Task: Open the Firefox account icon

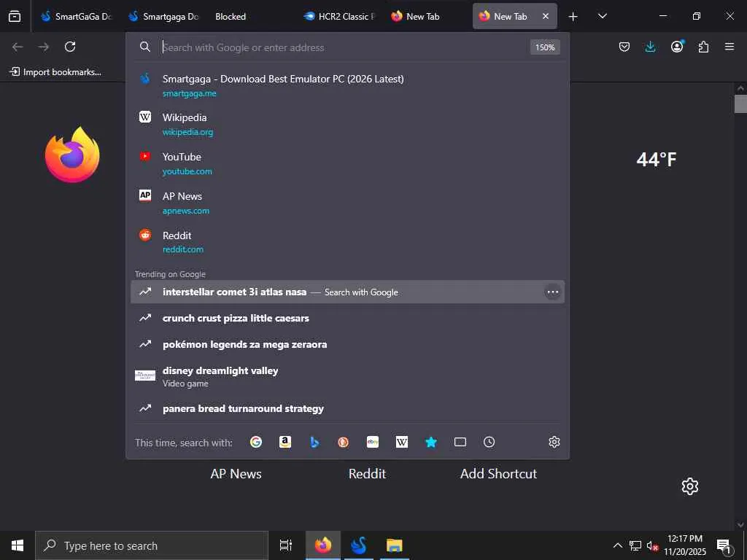Action: (677, 46)
